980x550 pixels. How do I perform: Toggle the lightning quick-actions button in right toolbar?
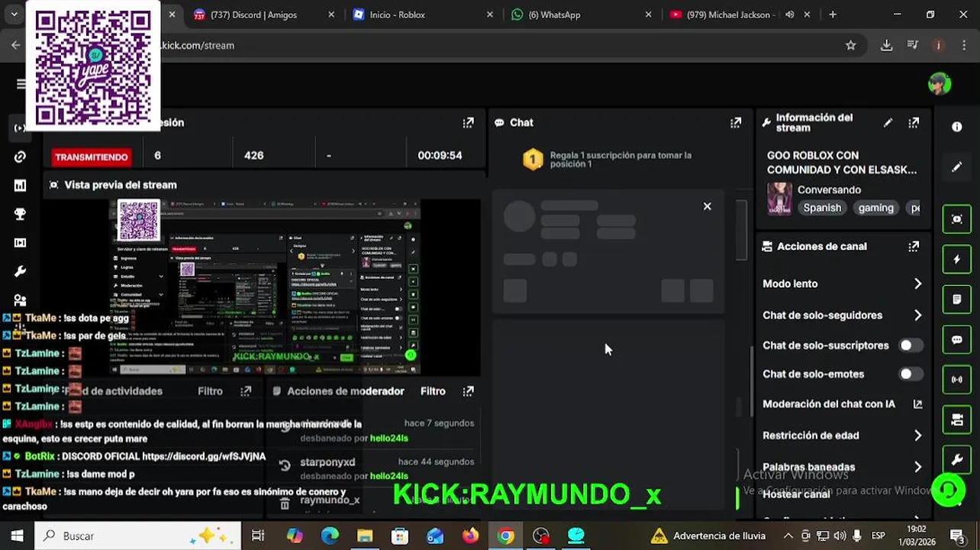pos(957,260)
